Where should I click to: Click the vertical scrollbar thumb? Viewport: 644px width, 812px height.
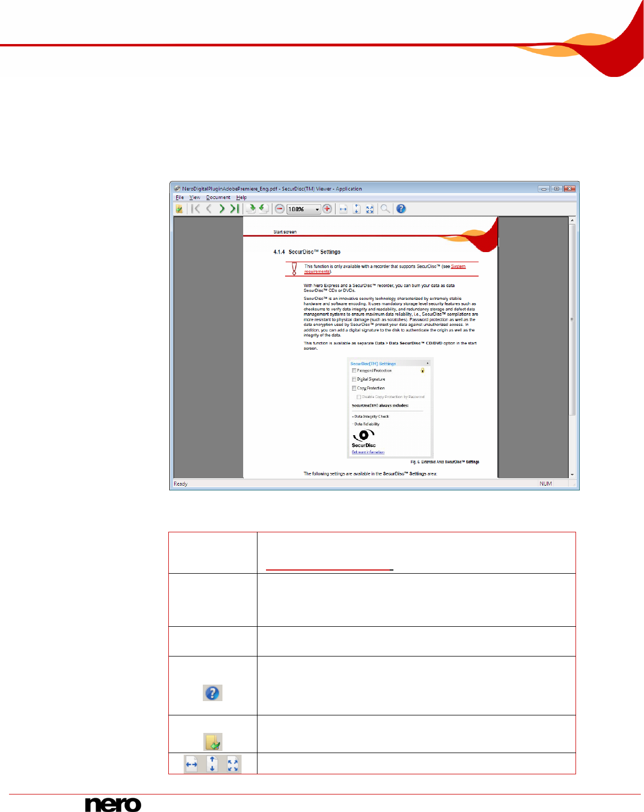(x=572, y=319)
